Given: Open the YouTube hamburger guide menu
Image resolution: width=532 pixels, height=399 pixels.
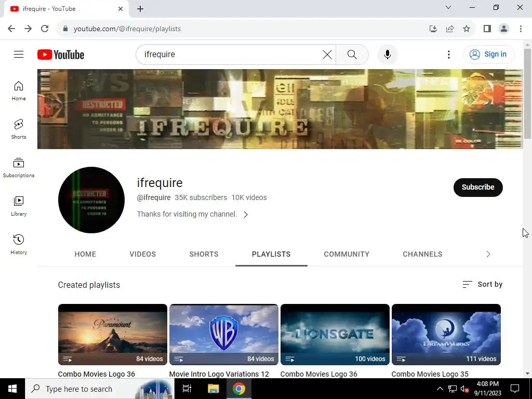Looking at the screenshot, I should [x=19, y=54].
